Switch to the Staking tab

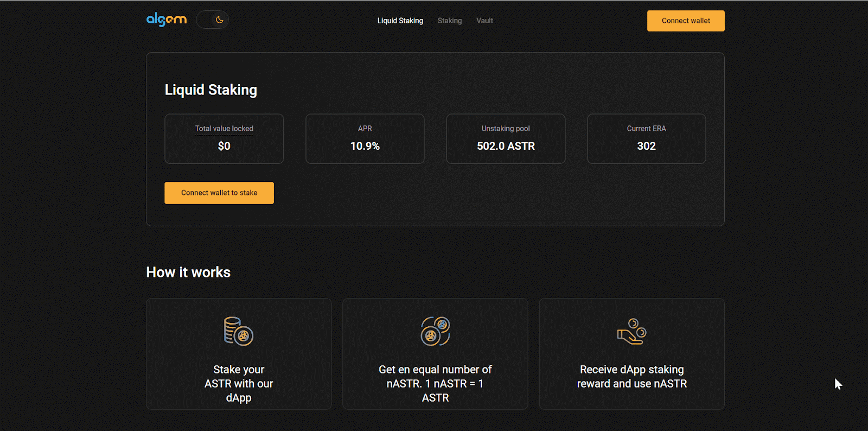[450, 21]
